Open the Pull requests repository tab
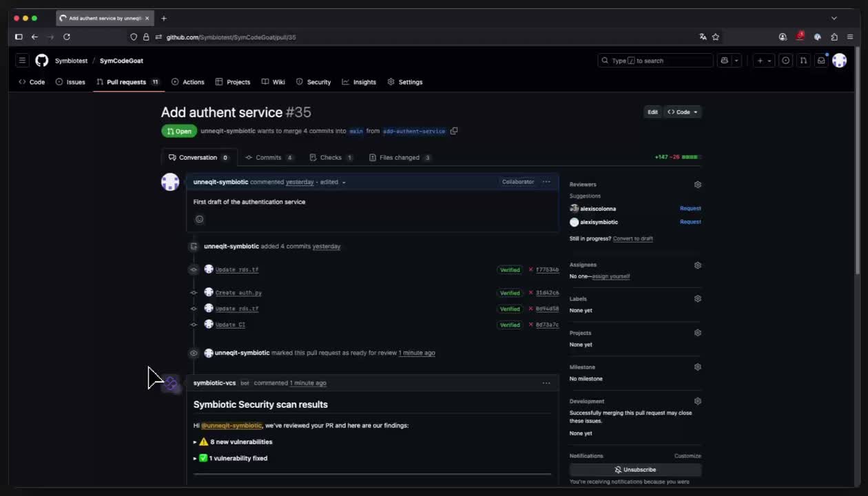The image size is (868, 496). (x=128, y=82)
